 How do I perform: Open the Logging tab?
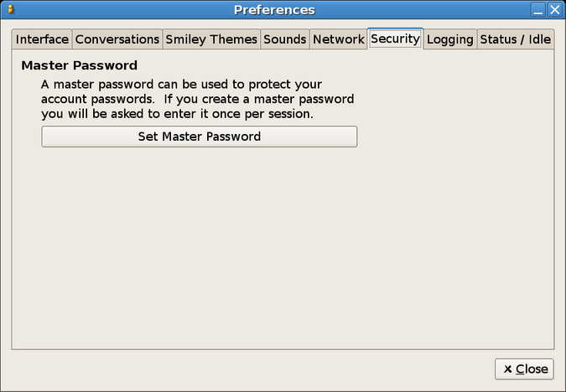tap(450, 39)
